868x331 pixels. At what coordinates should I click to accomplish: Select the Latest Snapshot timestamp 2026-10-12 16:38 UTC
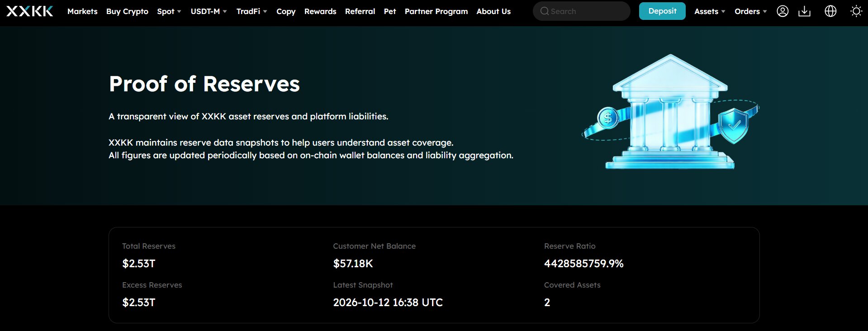pyautogui.click(x=388, y=303)
